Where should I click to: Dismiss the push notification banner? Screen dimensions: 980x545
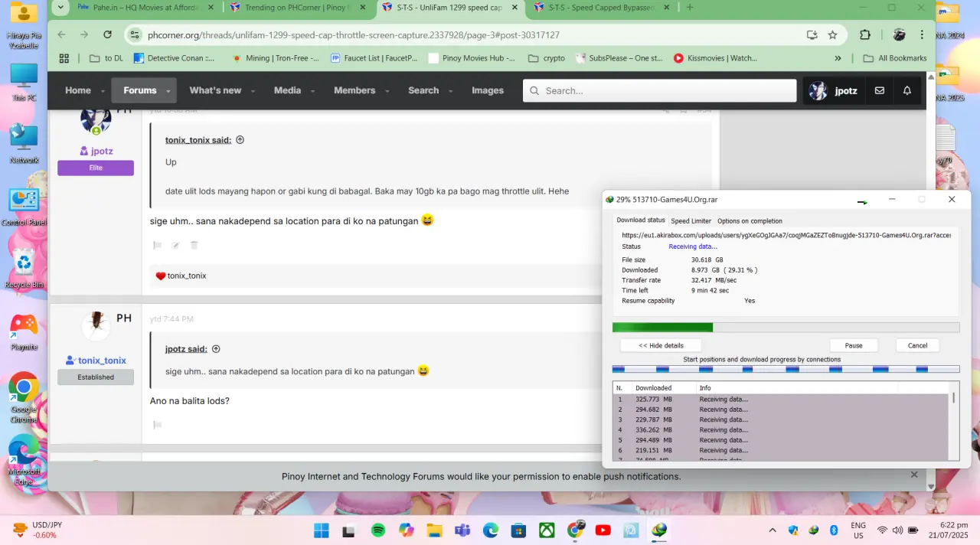[x=914, y=475]
